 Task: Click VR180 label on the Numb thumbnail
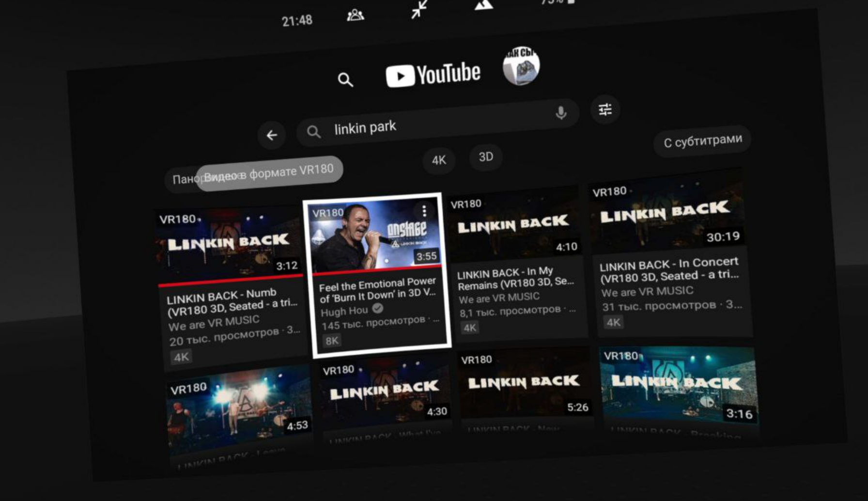pyautogui.click(x=178, y=219)
